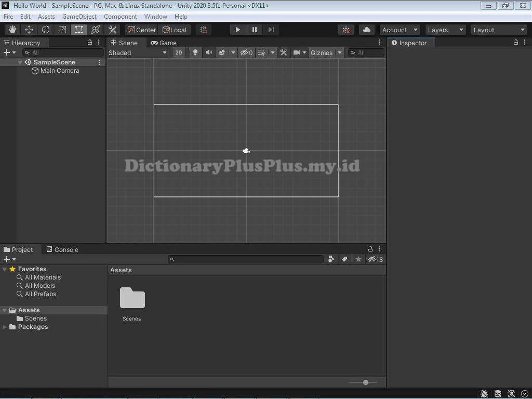Open the Account dropdown
This screenshot has height=399, width=532.
tap(400, 30)
